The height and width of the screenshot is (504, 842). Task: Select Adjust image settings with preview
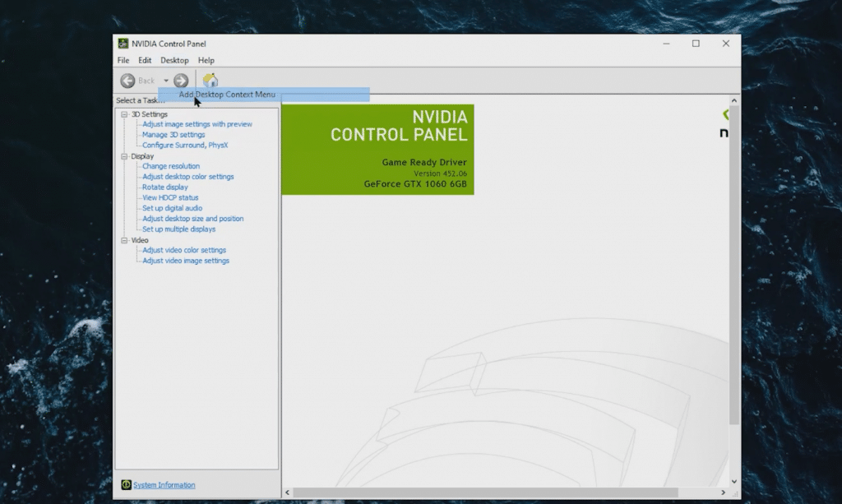coord(197,124)
